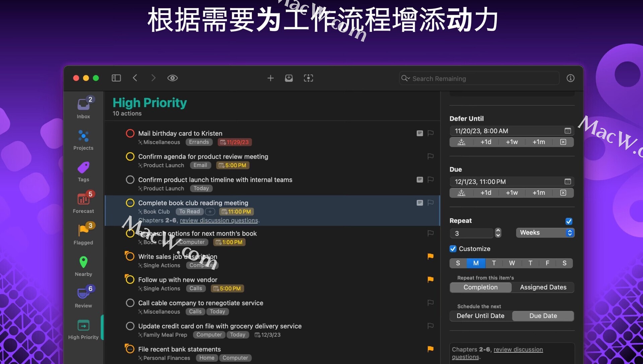Uncheck the Customize checkbox
The height and width of the screenshot is (364, 643).
pyautogui.click(x=453, y=249)
